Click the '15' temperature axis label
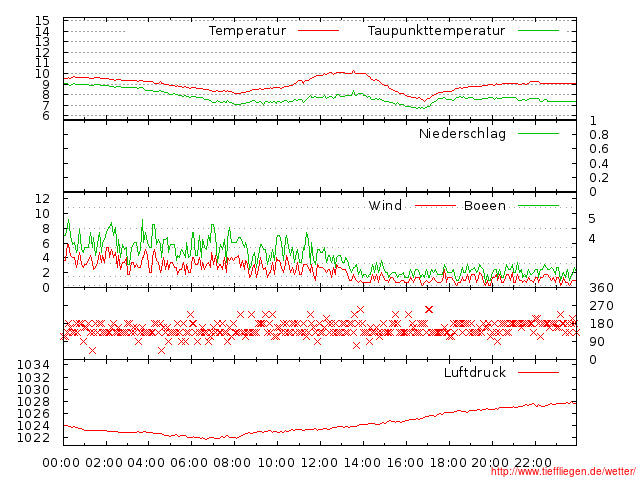 point(42,20)
